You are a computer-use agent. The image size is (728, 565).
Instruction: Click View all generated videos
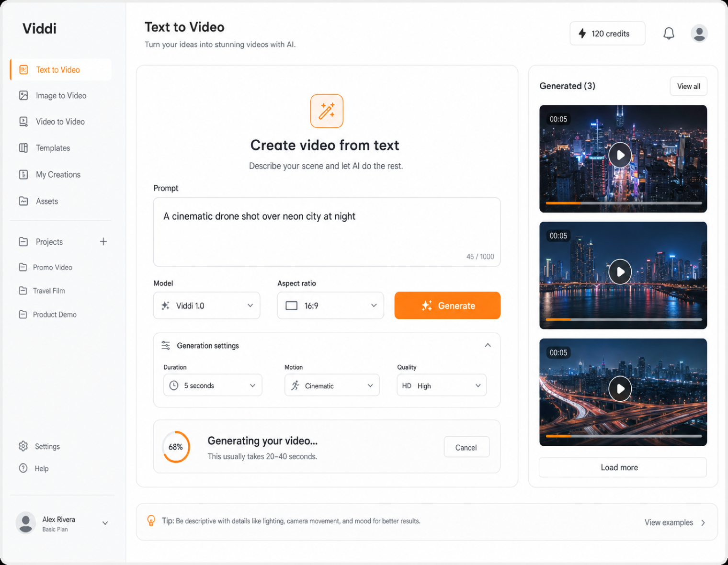tap(688, 86)
